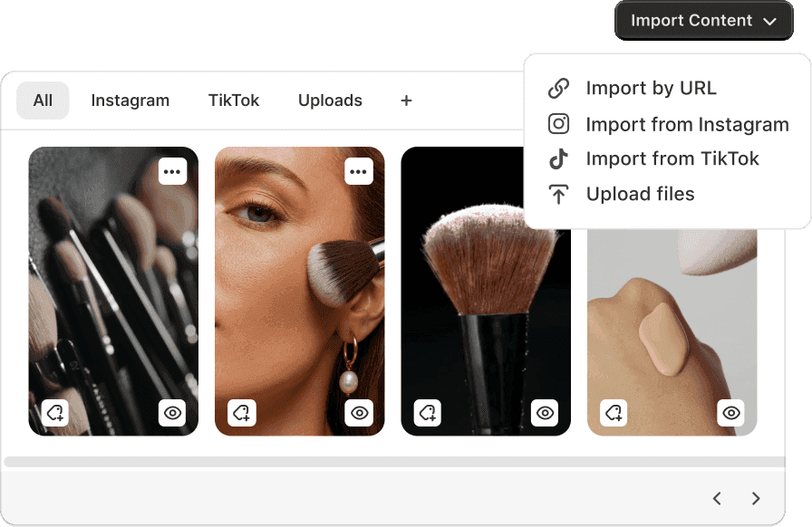This screenshot has height=527, width=812.
Task: Open three-dot menu on face brush image
Action: tap(359, 171)
